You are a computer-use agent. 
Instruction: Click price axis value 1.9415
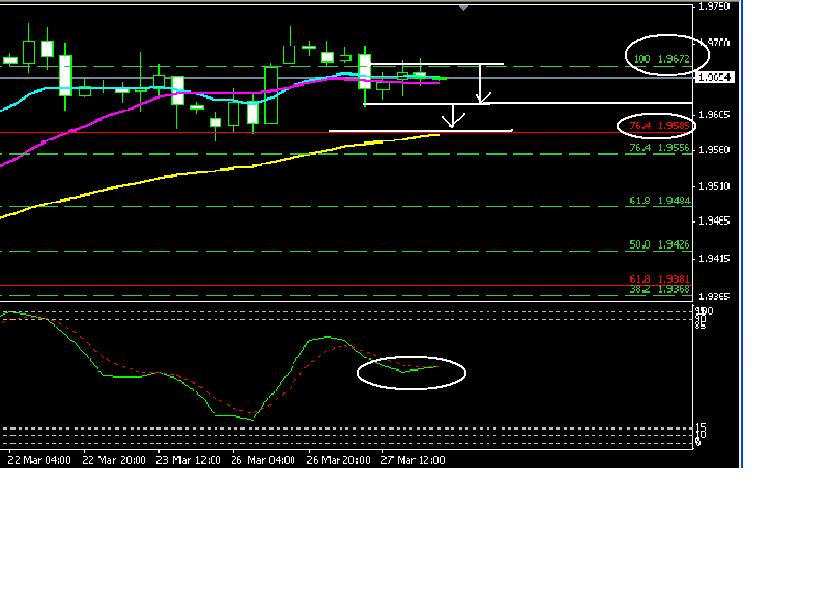(x=714, y=259)
